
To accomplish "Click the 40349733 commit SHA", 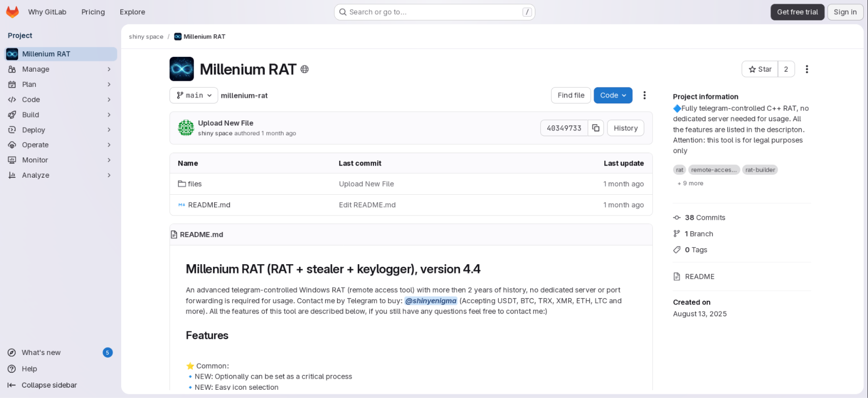I will [x=564, y=128].
